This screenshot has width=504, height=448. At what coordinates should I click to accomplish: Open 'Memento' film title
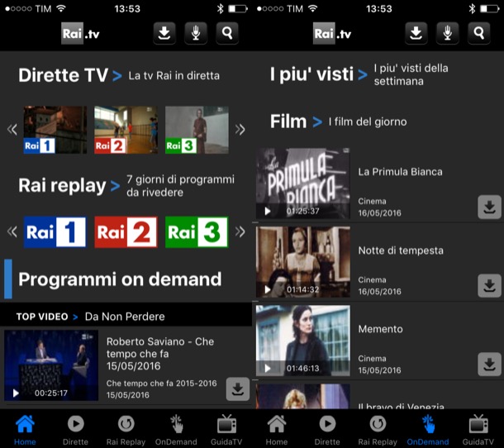tap(380, 329)
